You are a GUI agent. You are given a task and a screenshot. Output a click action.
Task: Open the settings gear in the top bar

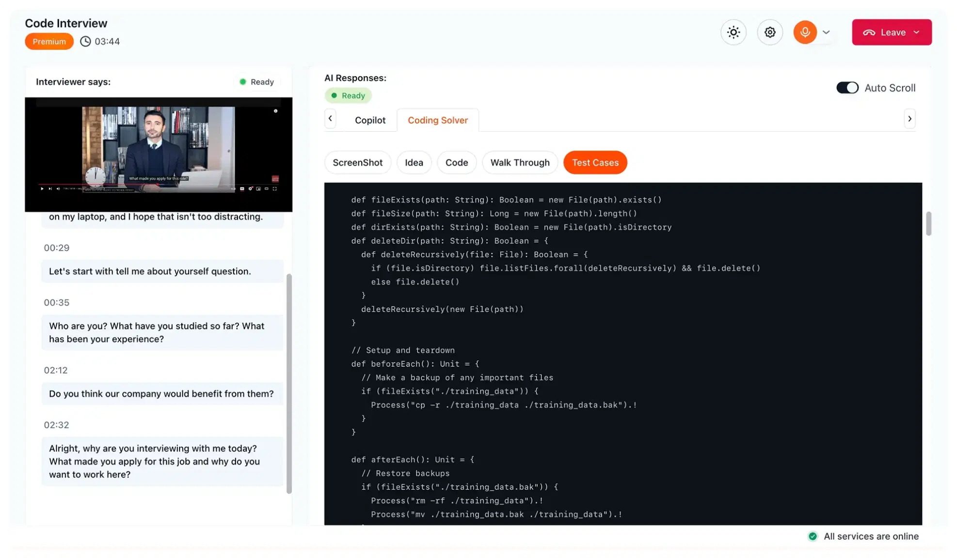pyautogui.click(x=769, y=32)
